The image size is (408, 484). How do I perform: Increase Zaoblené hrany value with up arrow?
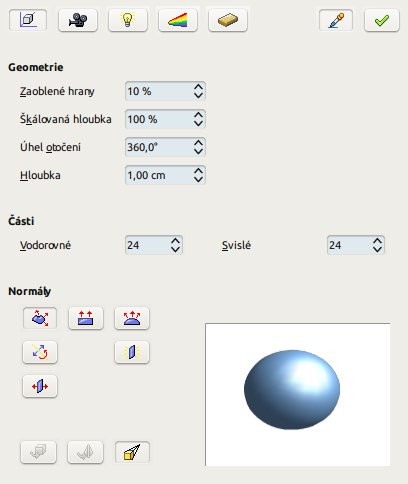tap(198, 87)
